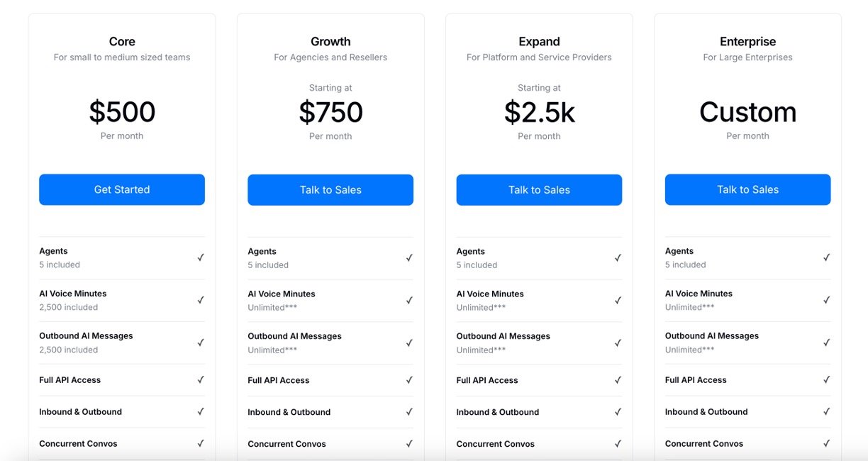The image size is (868, 461).
Task: Click Core plan Concurrent Convos checkmark
Action: point(201,443)
